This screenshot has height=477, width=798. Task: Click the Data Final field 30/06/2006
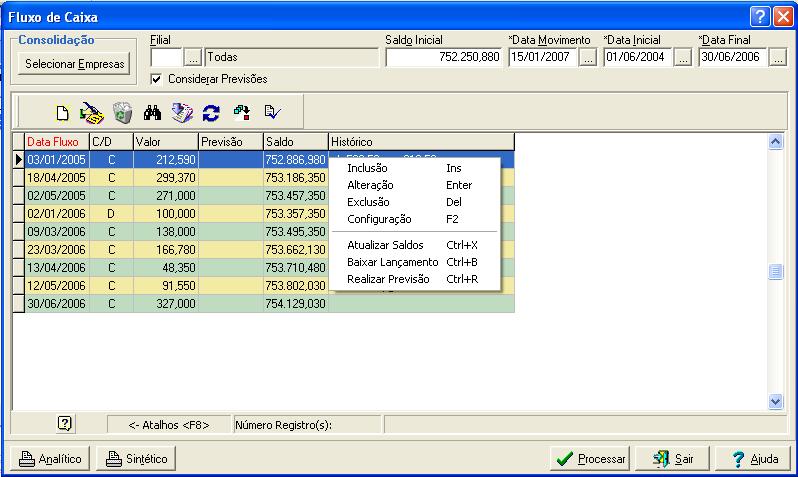point(733,57)
